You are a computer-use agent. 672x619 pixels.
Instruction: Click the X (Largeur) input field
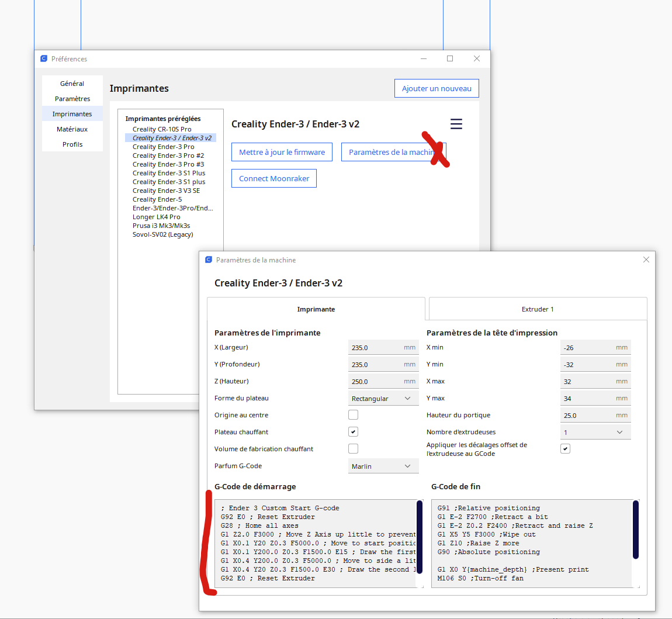click(x=383, y=348)
